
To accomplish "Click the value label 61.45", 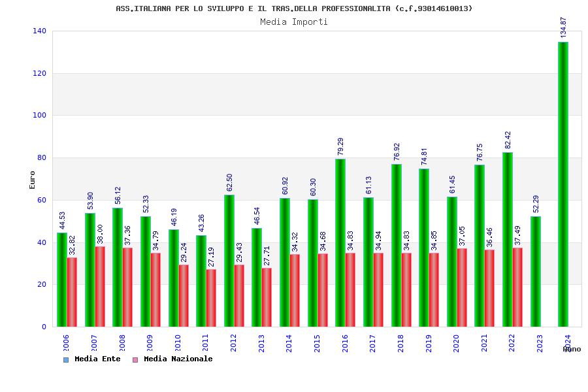I will (x=452, y=184).
